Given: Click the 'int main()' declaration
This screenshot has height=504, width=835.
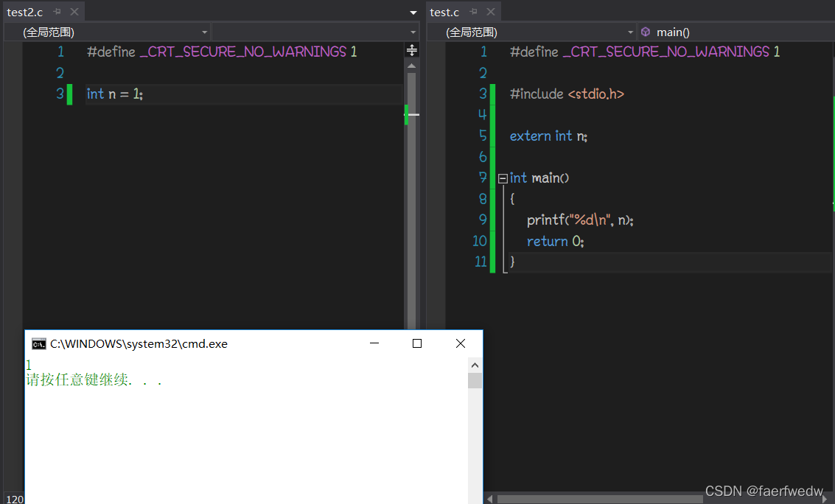Looking at the screenshot, I should click(539, 178).
